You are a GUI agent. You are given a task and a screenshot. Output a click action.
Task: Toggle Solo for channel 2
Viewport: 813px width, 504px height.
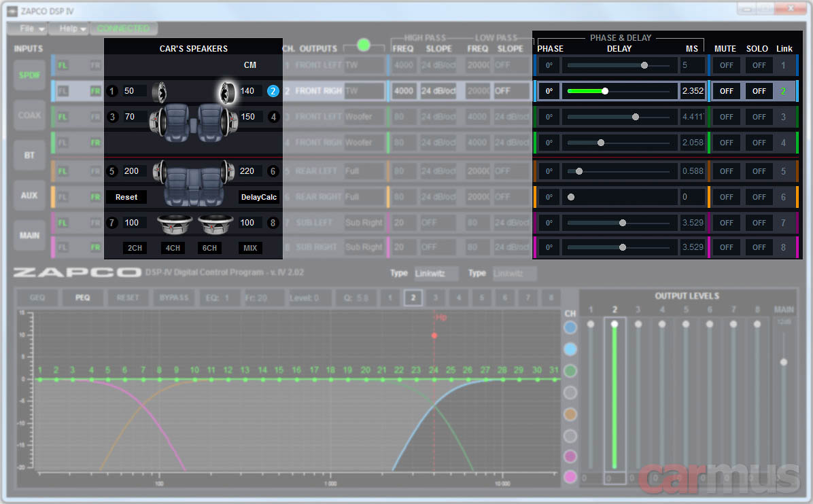tap(759, 91)
